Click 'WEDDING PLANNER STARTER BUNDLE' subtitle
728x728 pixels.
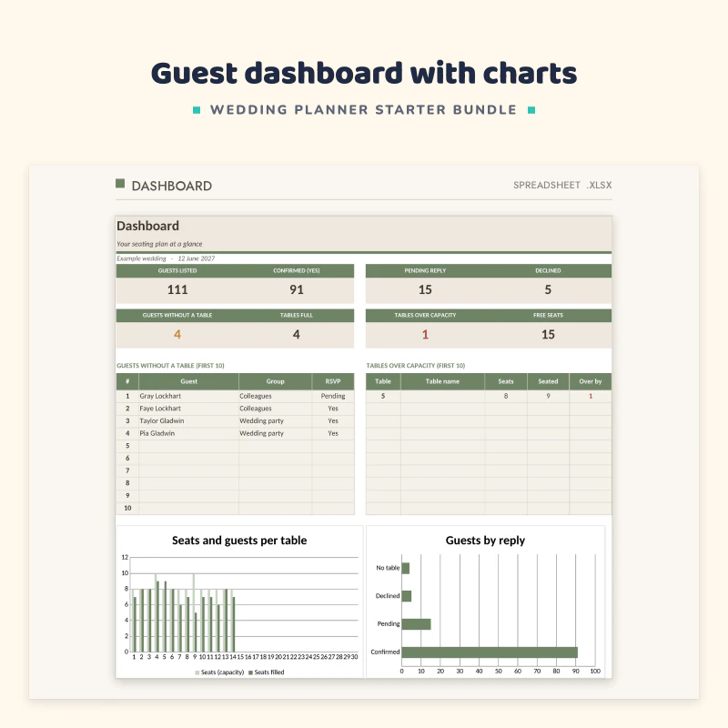[x=363, y=110]
